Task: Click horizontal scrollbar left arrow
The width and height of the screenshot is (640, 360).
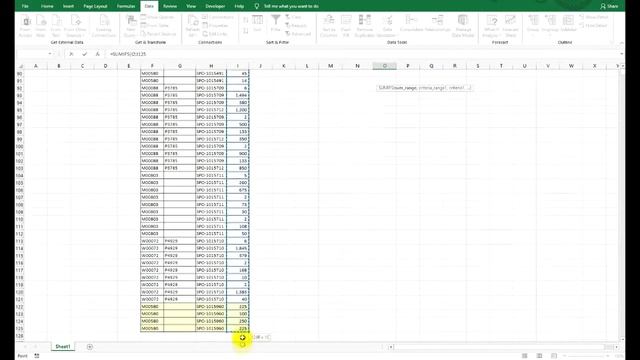Action: 391,347
